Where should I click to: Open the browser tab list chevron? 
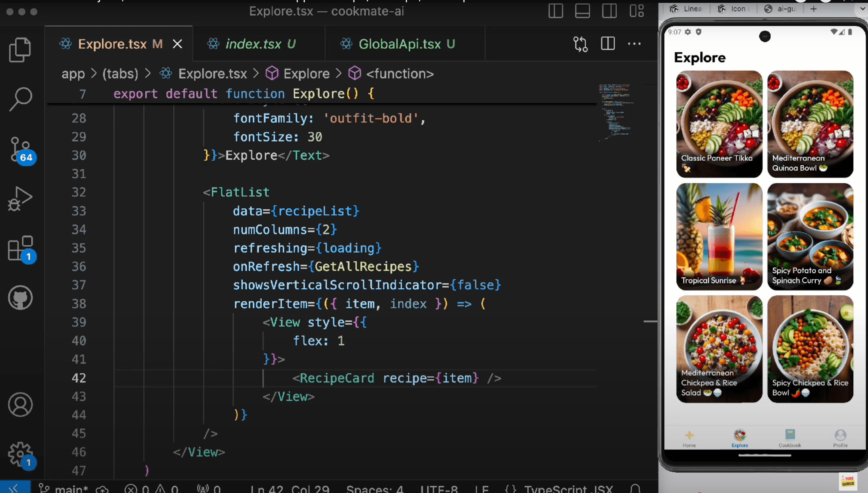pyautogui.click(x=862, y=9)
